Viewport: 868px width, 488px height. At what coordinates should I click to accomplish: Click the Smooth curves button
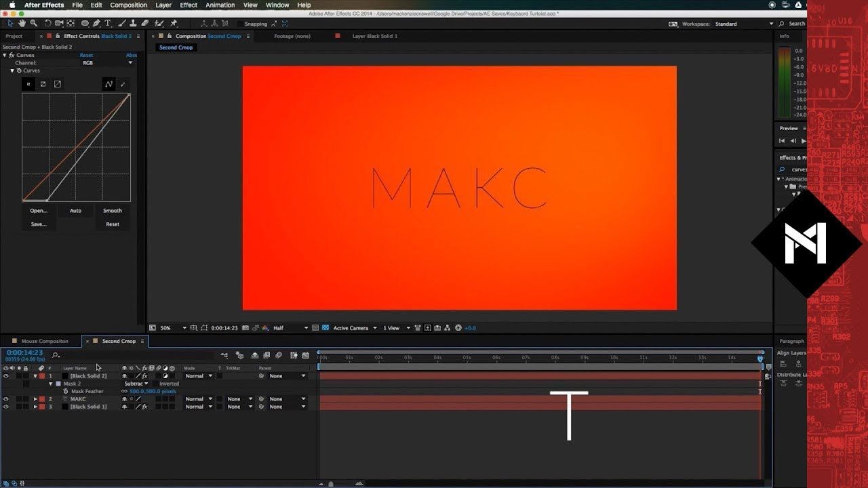click(113, 211)
